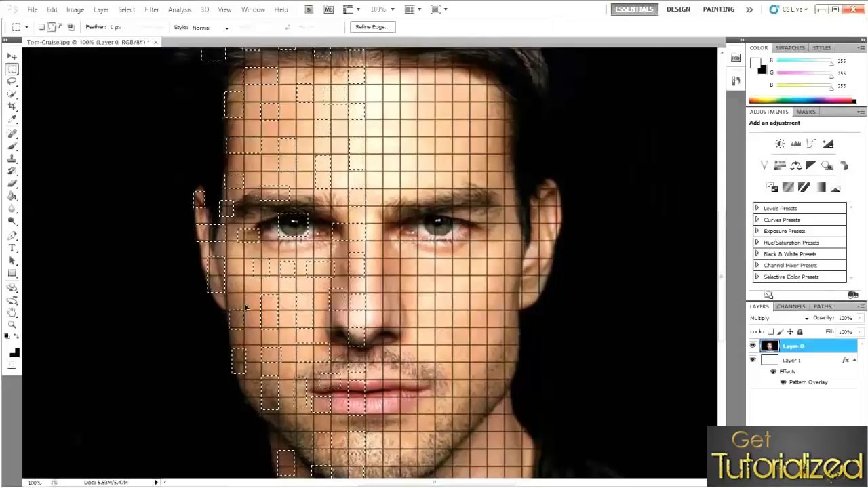Image resolution: width=868 pixels, height=488 pixels.
Task: Expand Selective Color Presets
Action: 757,277
